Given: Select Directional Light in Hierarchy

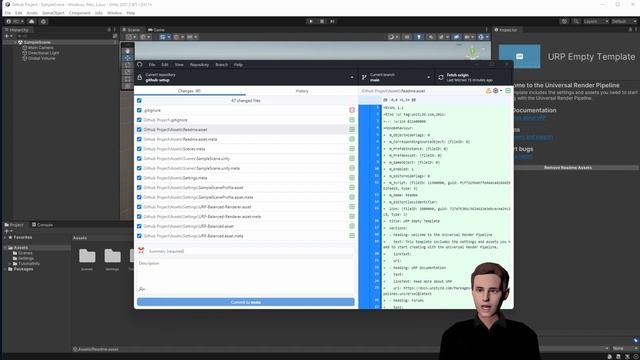Looking at the screenshot, I should [x=43, y=53].
